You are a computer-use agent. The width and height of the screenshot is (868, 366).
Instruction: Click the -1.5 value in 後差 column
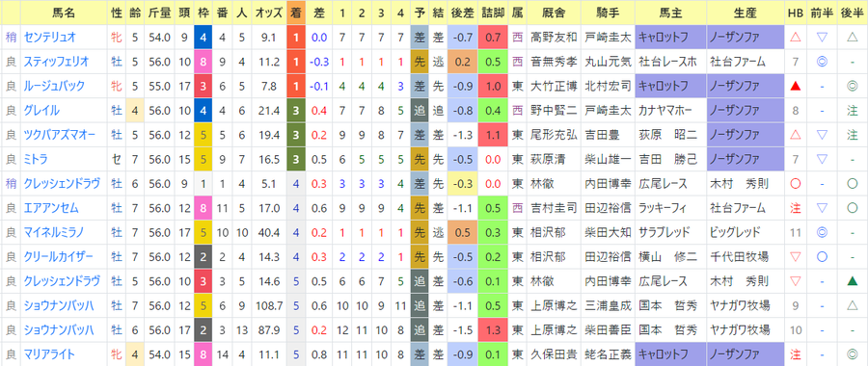[461, 330]
